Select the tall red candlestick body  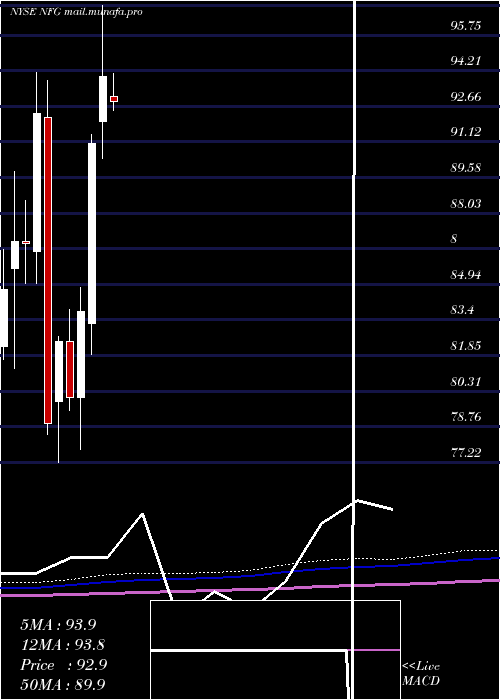48,270
